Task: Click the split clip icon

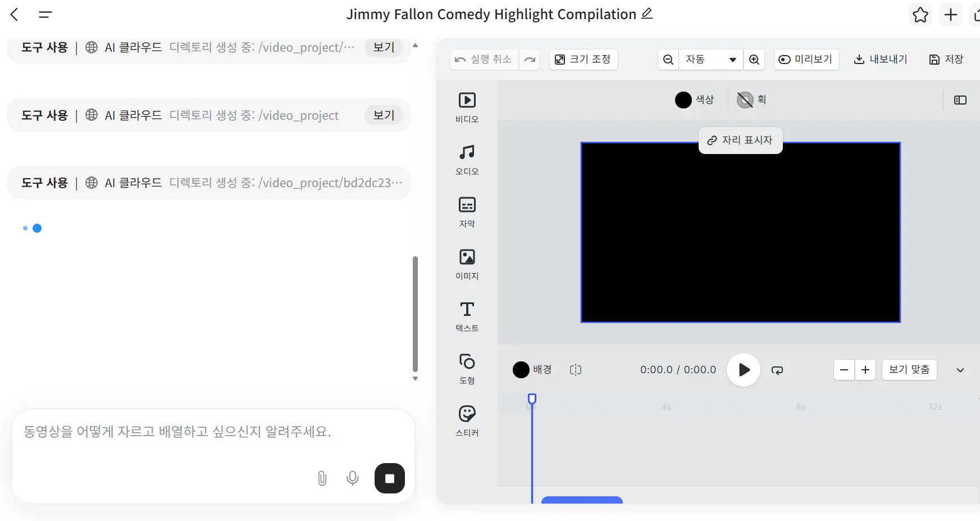Action: tap(576, 370)
